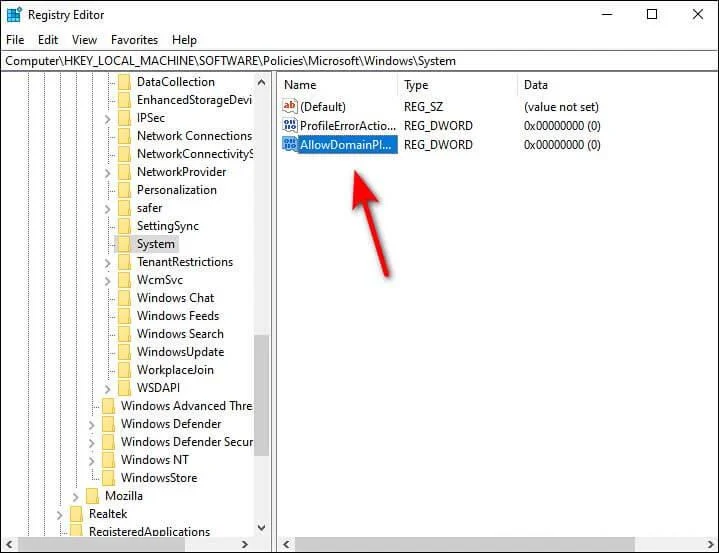Click the Windows Chat folder icon
719x553 pixels.
tap(124, 298)
